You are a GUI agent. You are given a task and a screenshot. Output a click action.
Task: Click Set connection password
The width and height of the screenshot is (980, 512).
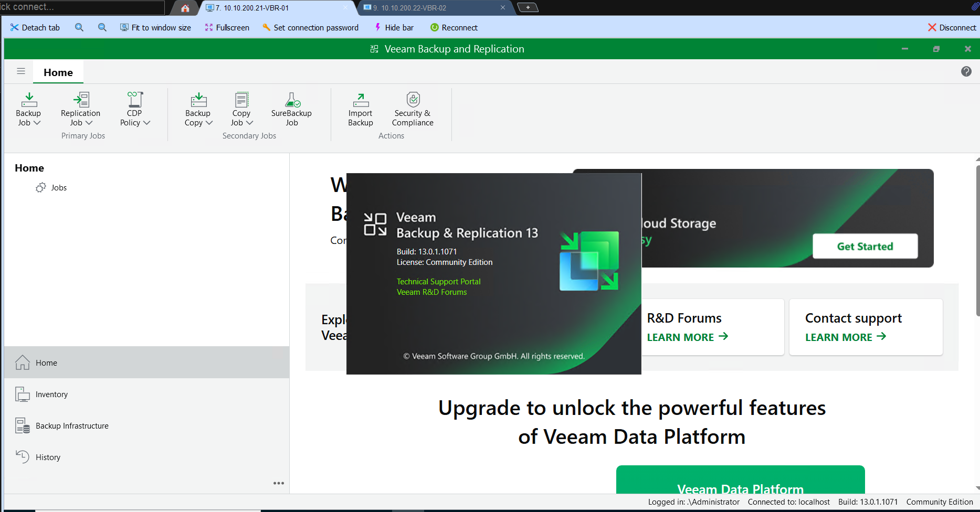310,27
